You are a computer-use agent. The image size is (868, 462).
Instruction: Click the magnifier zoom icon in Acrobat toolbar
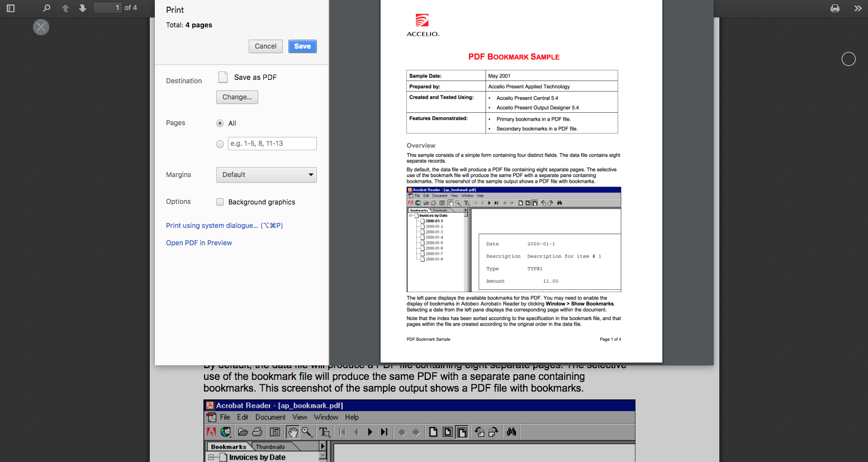tap(307, 432)
